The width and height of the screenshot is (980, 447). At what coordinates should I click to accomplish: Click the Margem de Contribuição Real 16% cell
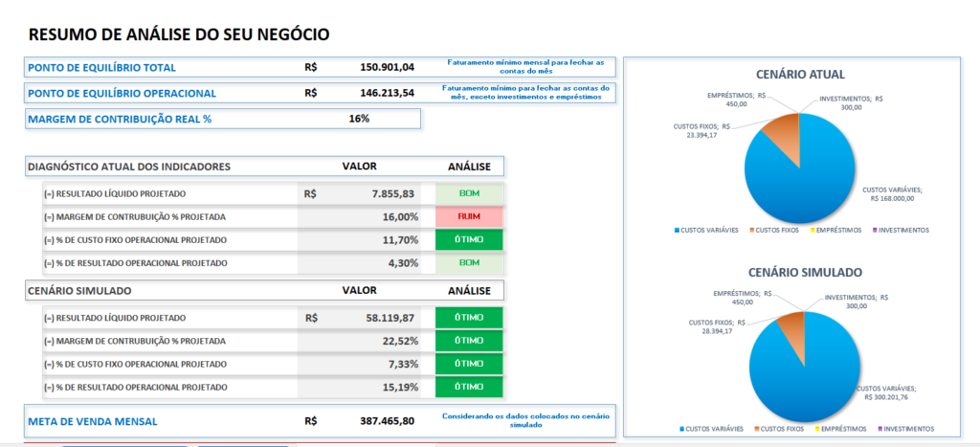[x=359, y=119]
